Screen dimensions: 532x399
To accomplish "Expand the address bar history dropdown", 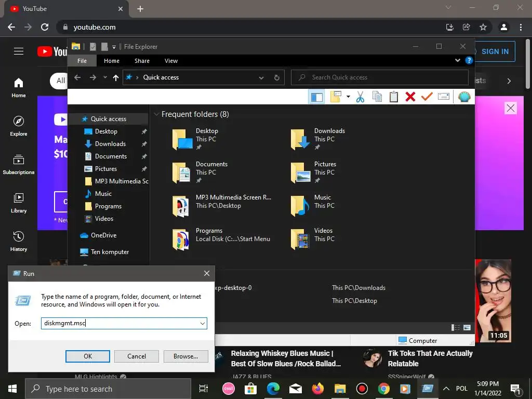I will point(261,78).
